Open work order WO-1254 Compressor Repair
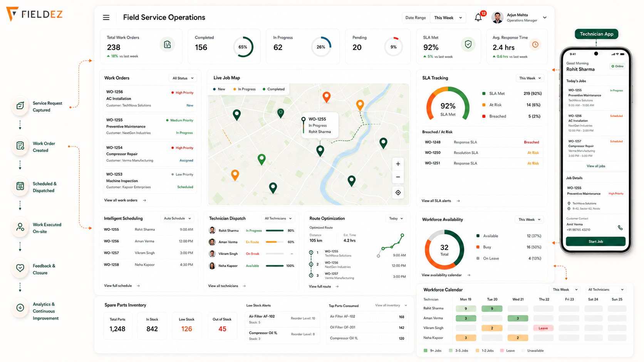Screen dimensions: 644x362 point(150,154)
